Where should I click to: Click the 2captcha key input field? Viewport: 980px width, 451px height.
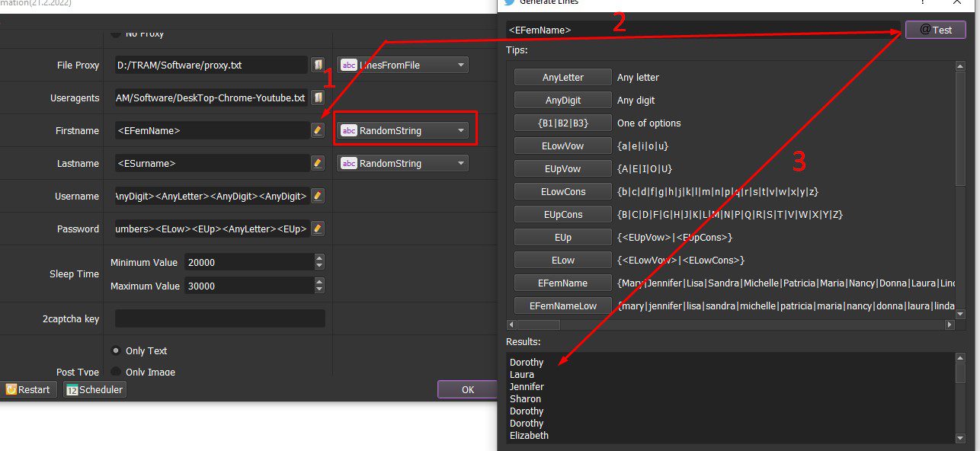click(x=219, y=318)
